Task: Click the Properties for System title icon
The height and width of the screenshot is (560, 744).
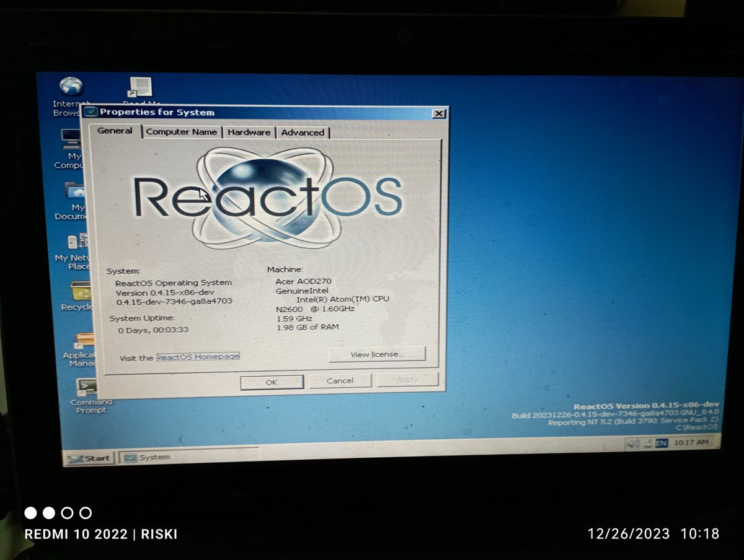Action: point(91,112)
